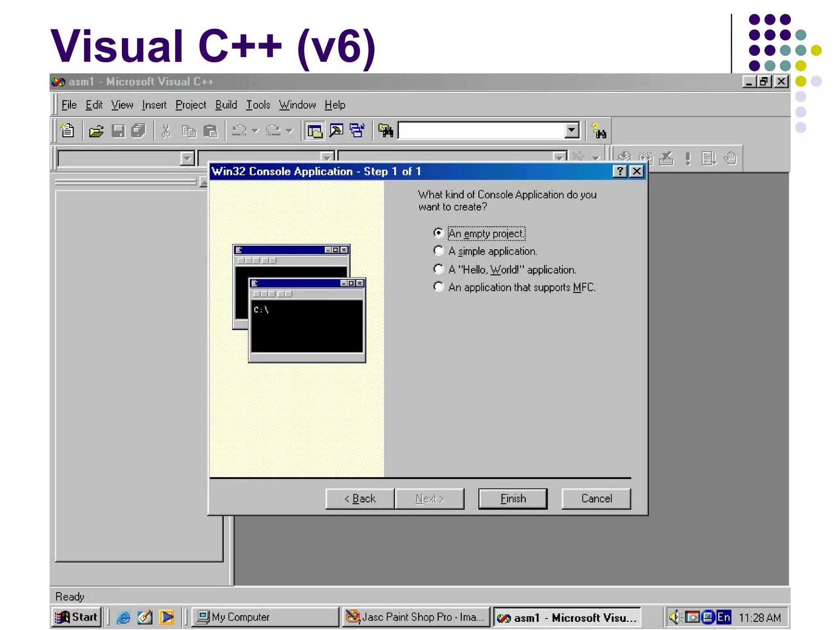
Task: Open the View menu
Action: (x=122, y=105)
